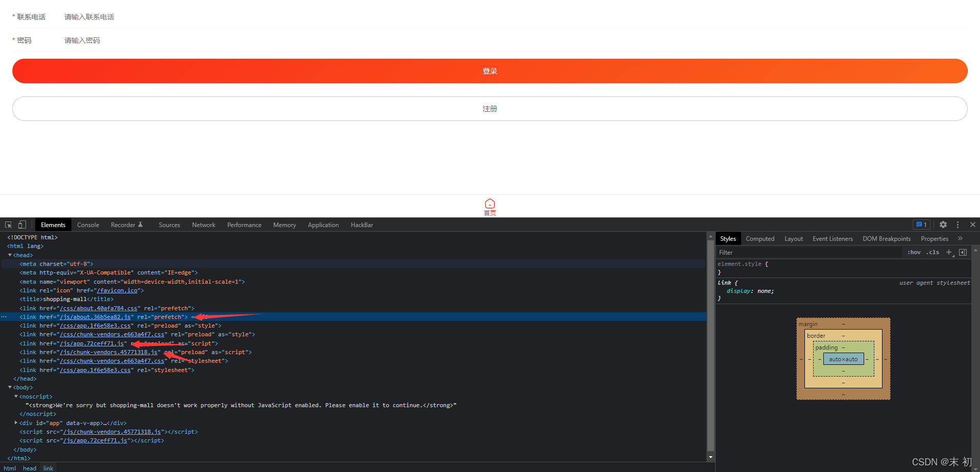Click the display: none style declaration value
This screenshot has width=980, height=472.
pyautogui.click(x=765, y=291)
